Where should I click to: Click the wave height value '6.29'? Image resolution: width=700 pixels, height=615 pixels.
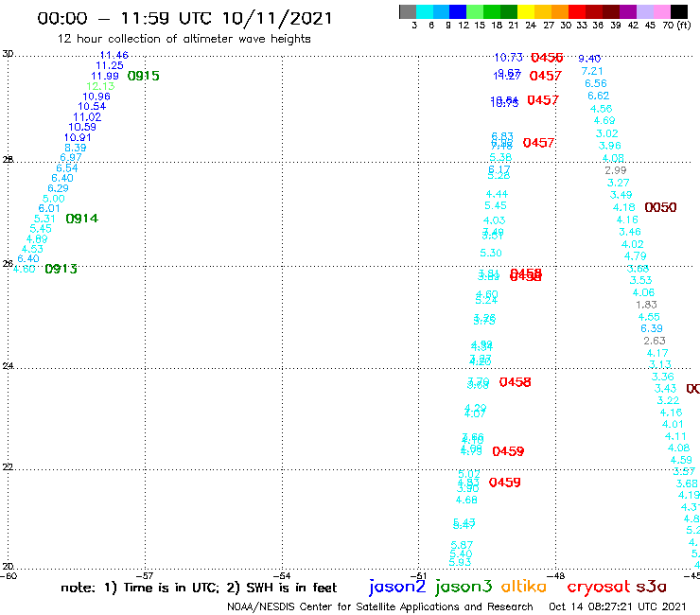(x=58, y=188)
